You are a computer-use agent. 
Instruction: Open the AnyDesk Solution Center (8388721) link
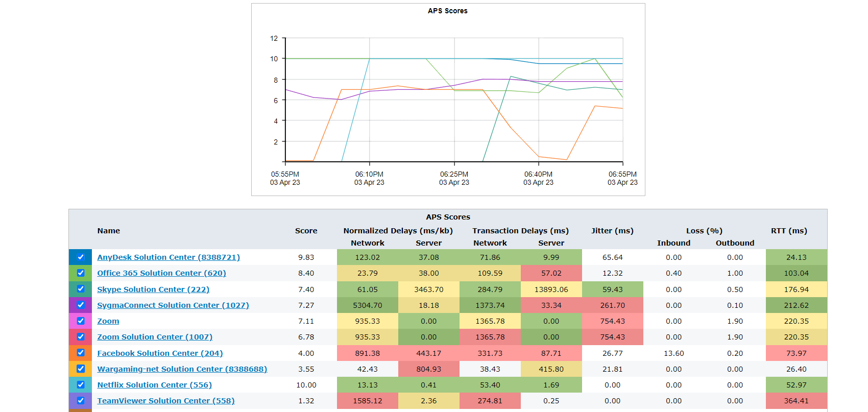click(x=168, y=257)
